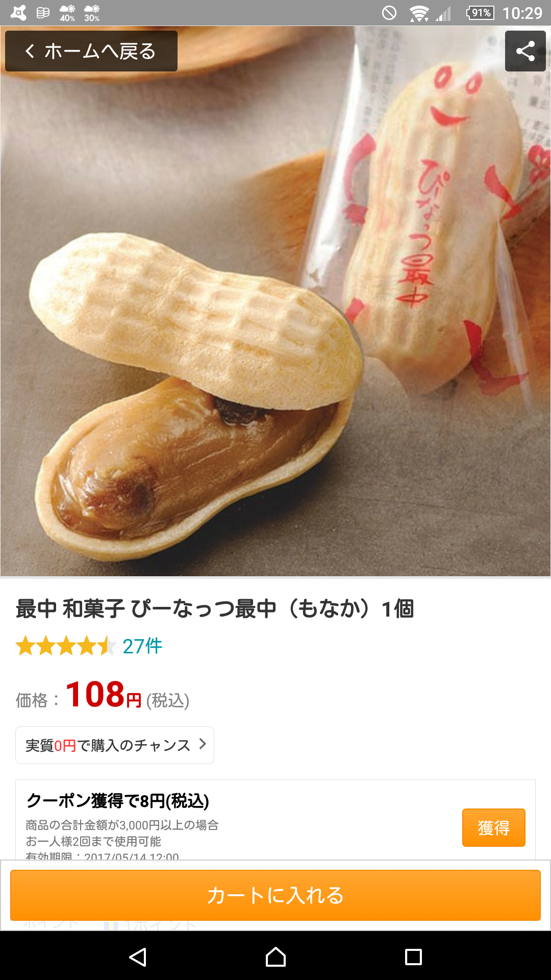The height and width of the screenshot is (980, 551).
Task: Tap Android home navigation icon
Action: pos(275,957)
